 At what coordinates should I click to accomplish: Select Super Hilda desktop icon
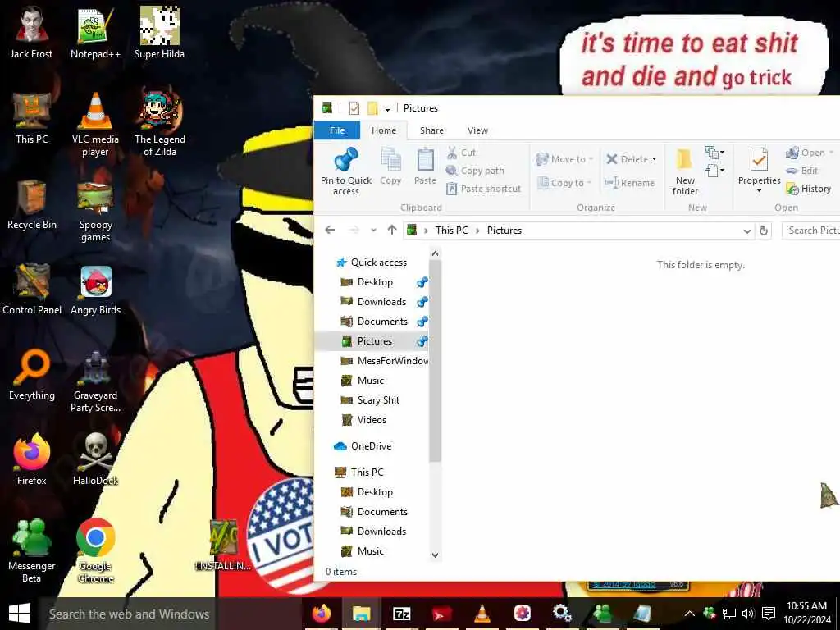[x=159, y=32]
